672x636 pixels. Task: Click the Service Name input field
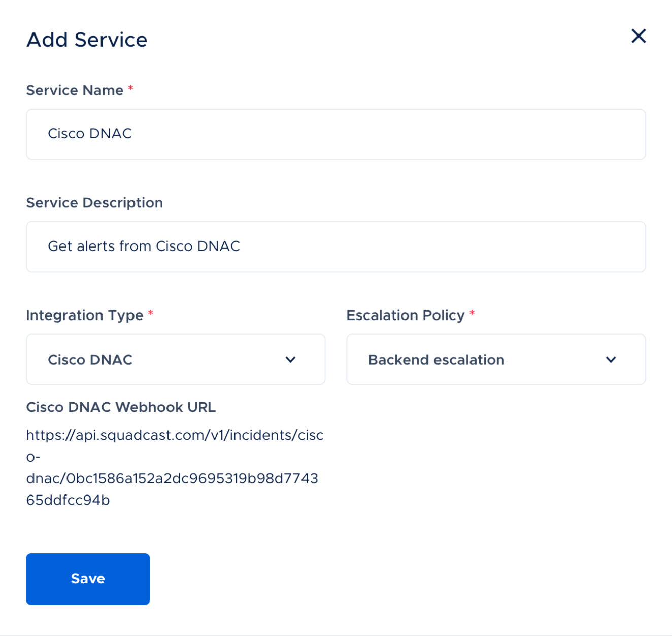pos(336,134)
